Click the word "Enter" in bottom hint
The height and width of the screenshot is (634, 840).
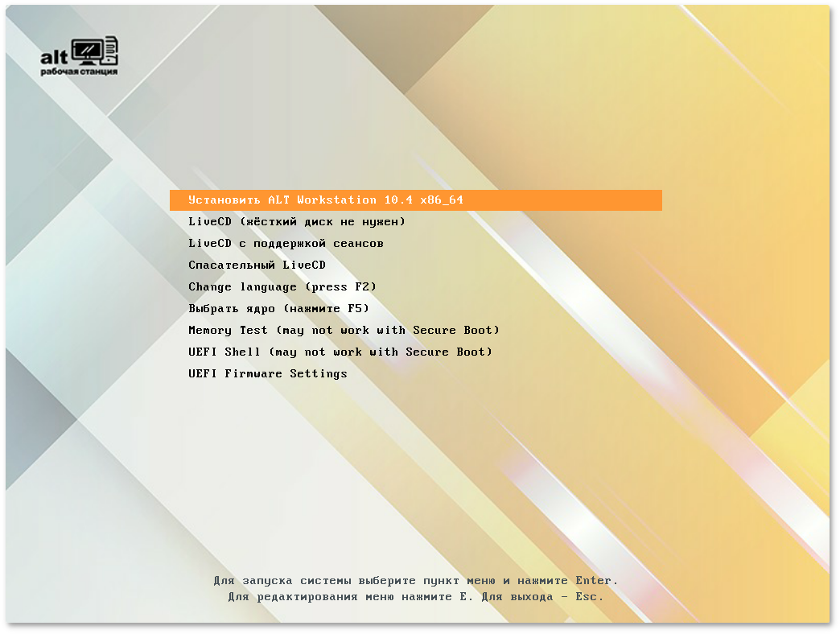[x=594, y=580]
